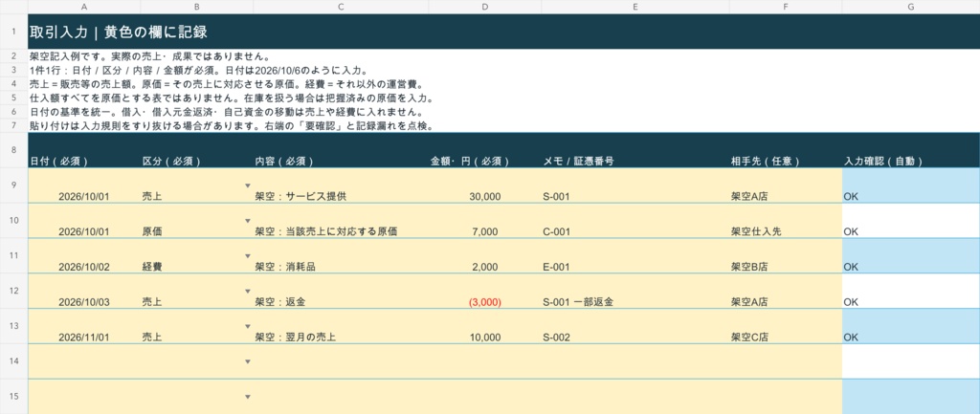980x414 pixels.
Task: Click the メモ / 証憑番号 header cell
Action: [635, 150]
